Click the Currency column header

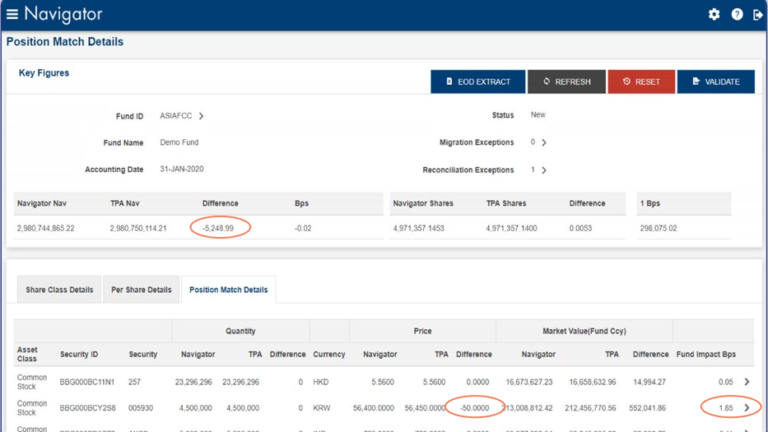tap(329, 354)
